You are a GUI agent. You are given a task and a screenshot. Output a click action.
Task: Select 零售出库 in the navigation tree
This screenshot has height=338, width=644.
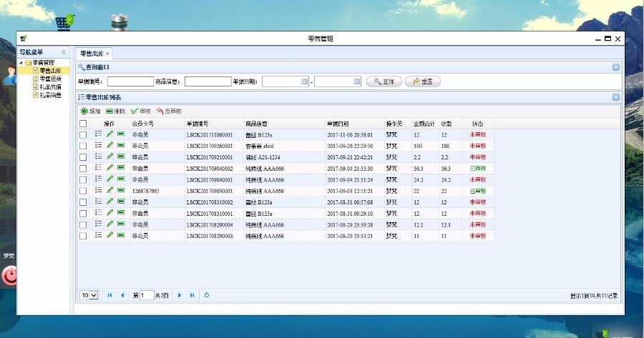(50, 71)
